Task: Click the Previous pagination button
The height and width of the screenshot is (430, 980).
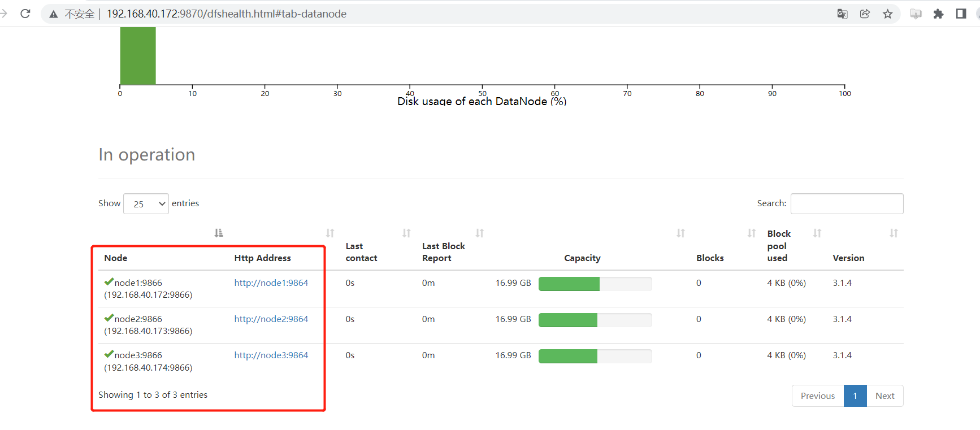Action: click(818, 396)
